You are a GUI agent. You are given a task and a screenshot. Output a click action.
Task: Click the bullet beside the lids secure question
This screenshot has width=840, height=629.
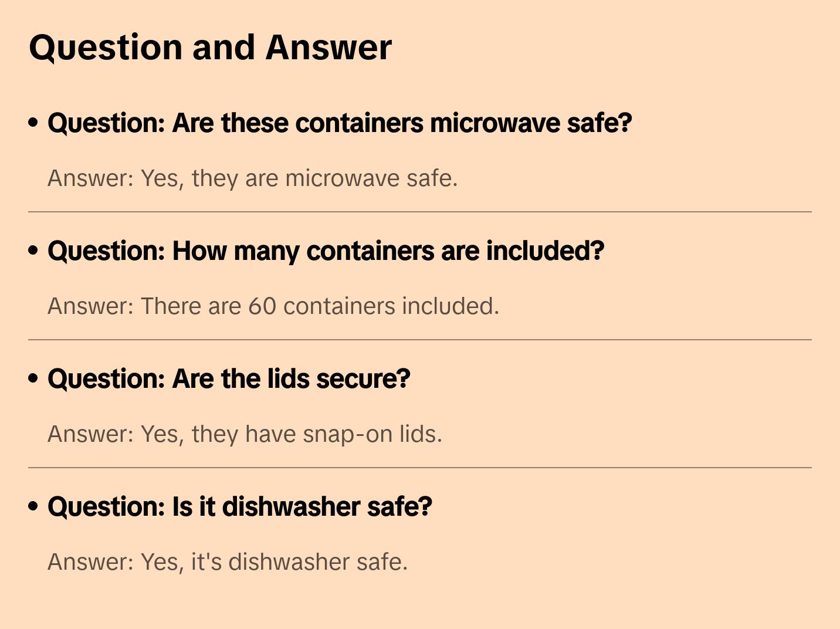(33, 378)
